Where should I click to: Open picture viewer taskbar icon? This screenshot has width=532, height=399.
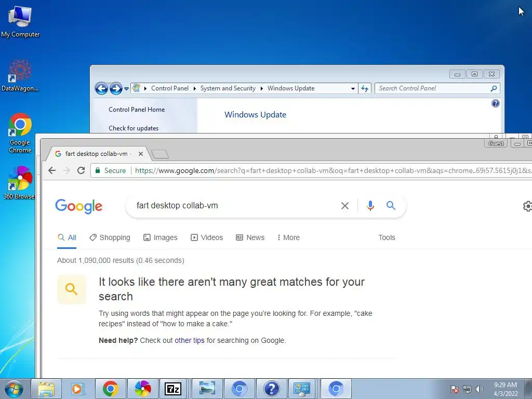(207, 389)
